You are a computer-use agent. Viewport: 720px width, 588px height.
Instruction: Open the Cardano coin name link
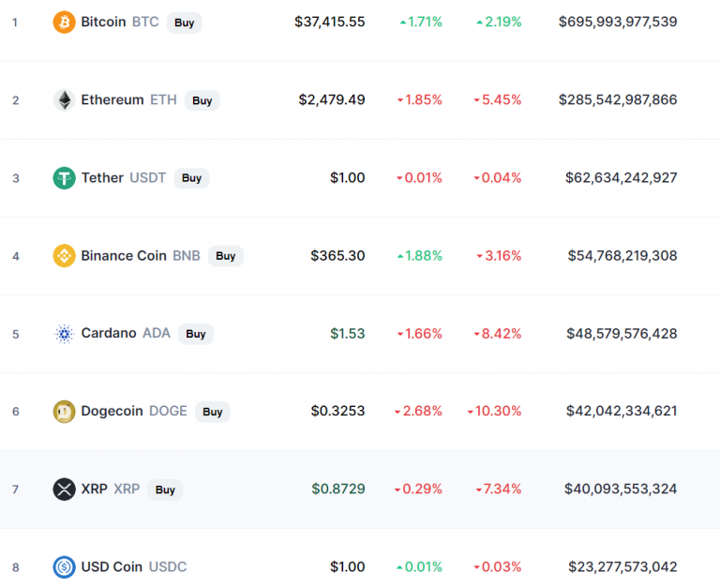[109, 333]
